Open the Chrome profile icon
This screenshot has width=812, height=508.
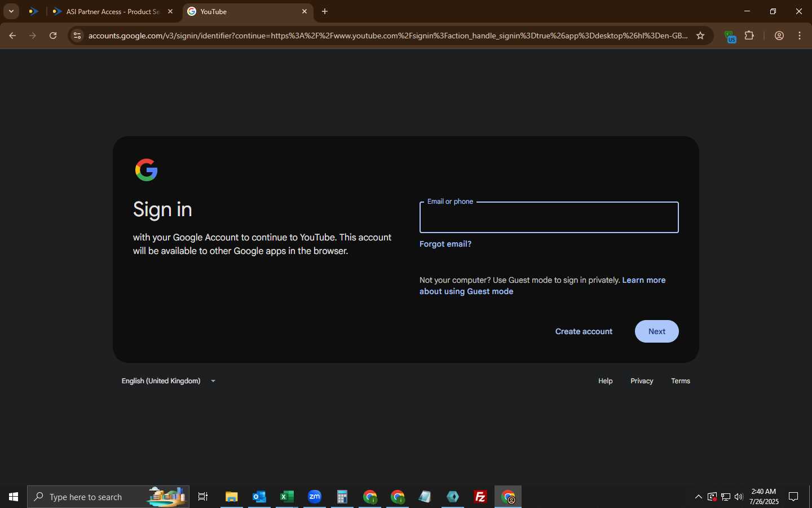(x=779, y=36)
